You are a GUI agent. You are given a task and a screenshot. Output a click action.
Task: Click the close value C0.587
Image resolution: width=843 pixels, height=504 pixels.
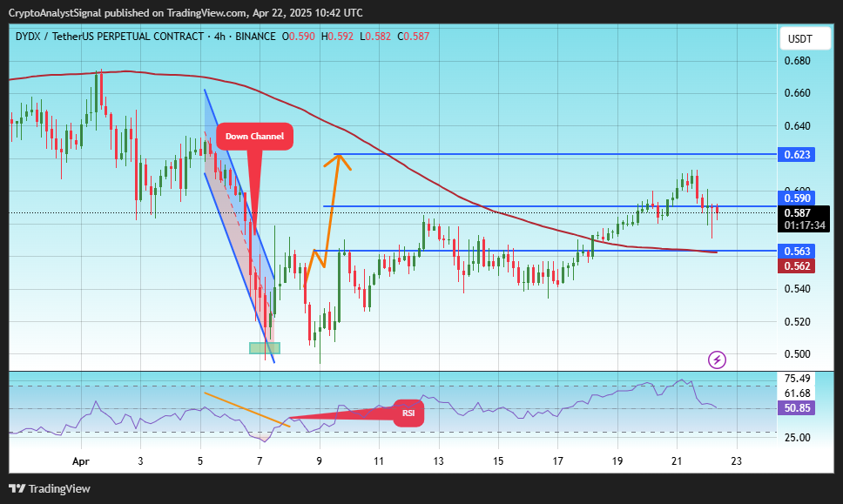click(x=414, y=37)
